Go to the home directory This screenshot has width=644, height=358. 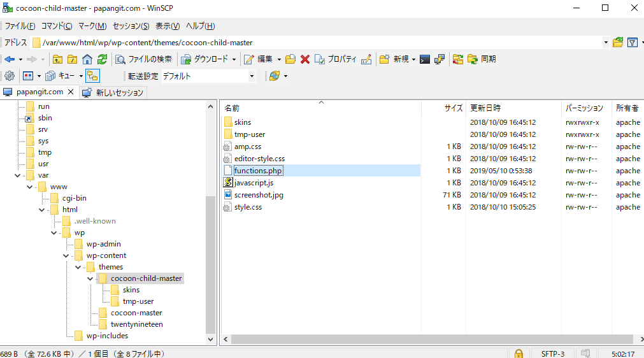click(x=87, y=59)
